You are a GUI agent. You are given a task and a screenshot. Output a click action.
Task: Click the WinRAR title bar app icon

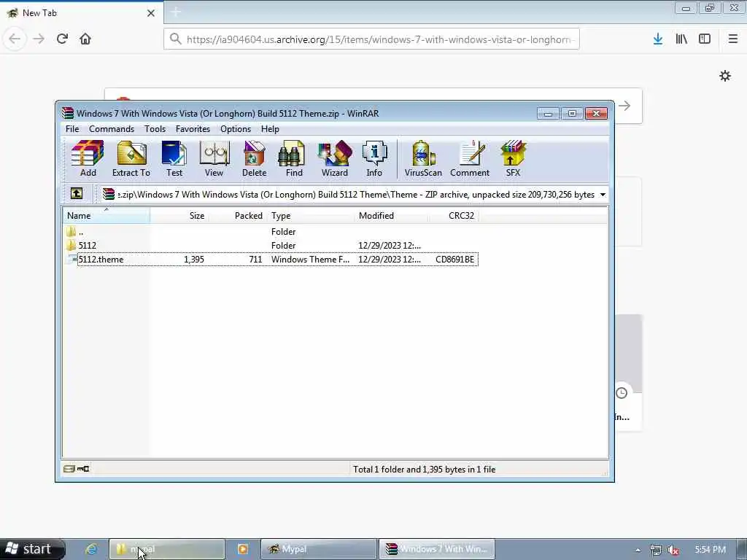68,113
